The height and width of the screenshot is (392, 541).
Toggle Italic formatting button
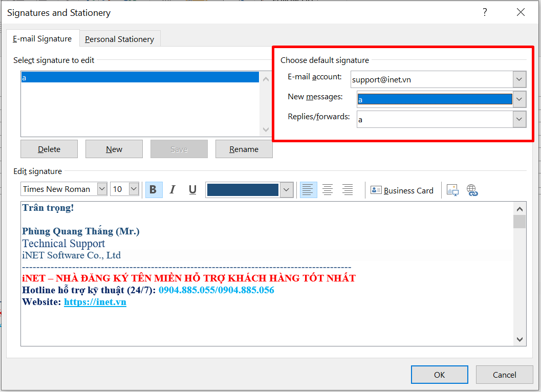173,189
